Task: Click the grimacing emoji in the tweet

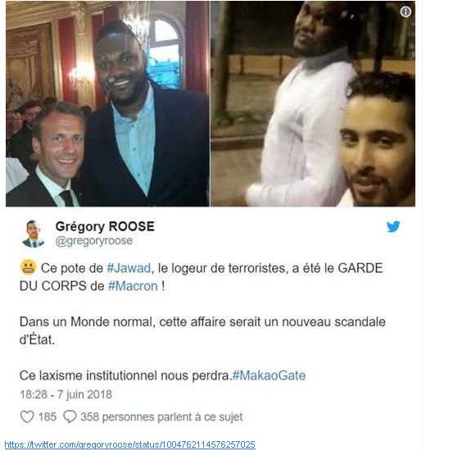Action: (28, 267)
